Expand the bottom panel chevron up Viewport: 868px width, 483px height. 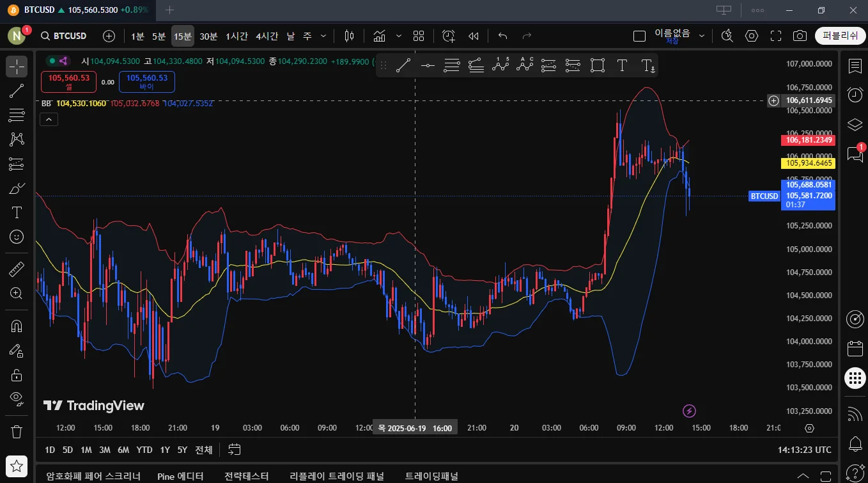pos(804,476)
